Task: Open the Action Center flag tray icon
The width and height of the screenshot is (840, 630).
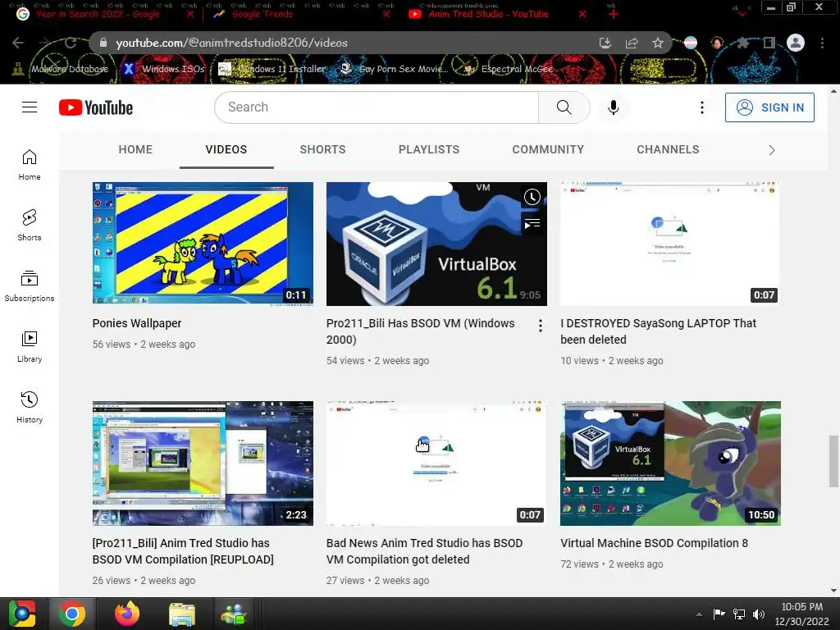Action: (x=719, y=614)
